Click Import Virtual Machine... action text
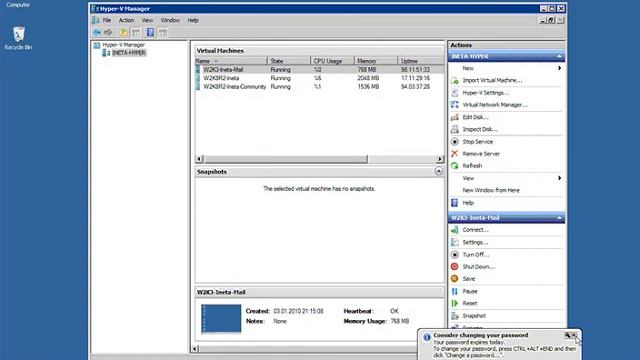640x360 pixels. pyautogui.click(x=492, y=80)
